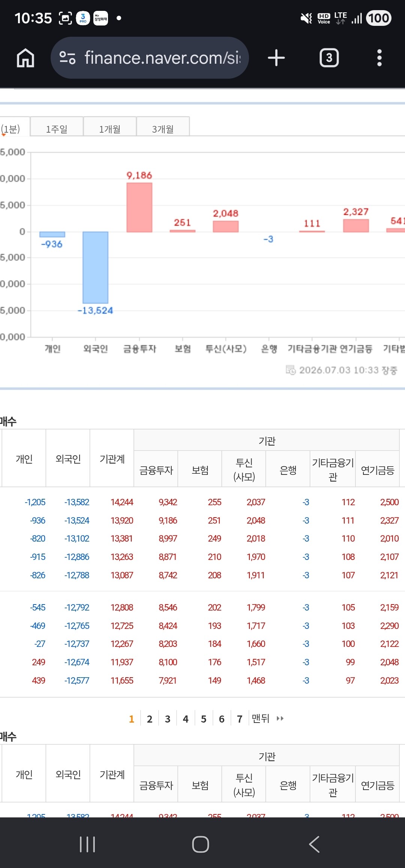The image size is (405, 868).
Task: Tap Android home navigation button
Action: tap(201, 844)
